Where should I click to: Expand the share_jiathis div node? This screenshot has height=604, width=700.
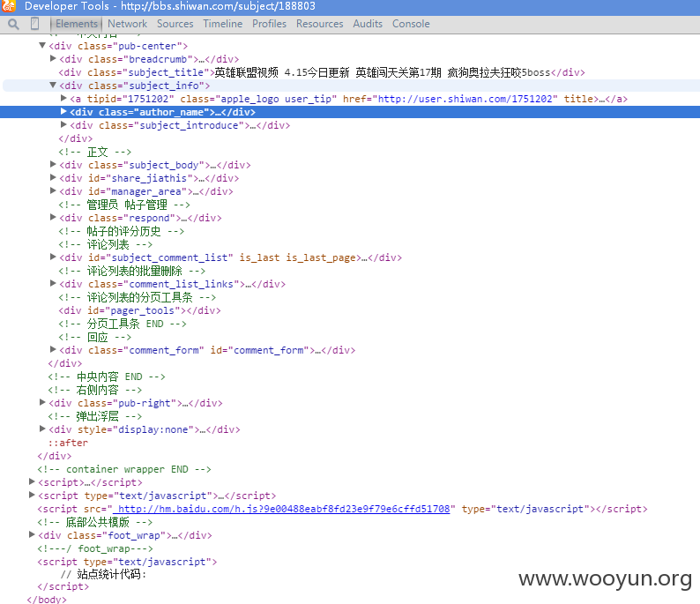[53, 178]
